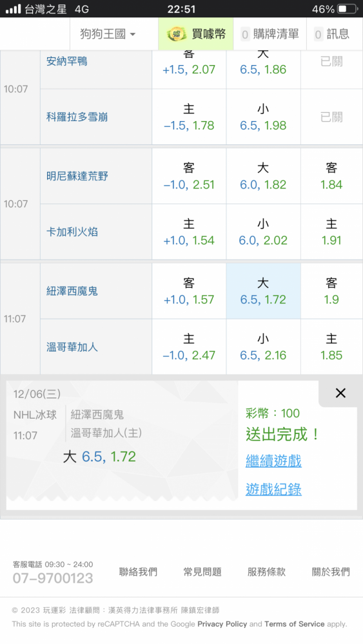
Task: Close the bet confirmation slip
Action: [340, 393]
